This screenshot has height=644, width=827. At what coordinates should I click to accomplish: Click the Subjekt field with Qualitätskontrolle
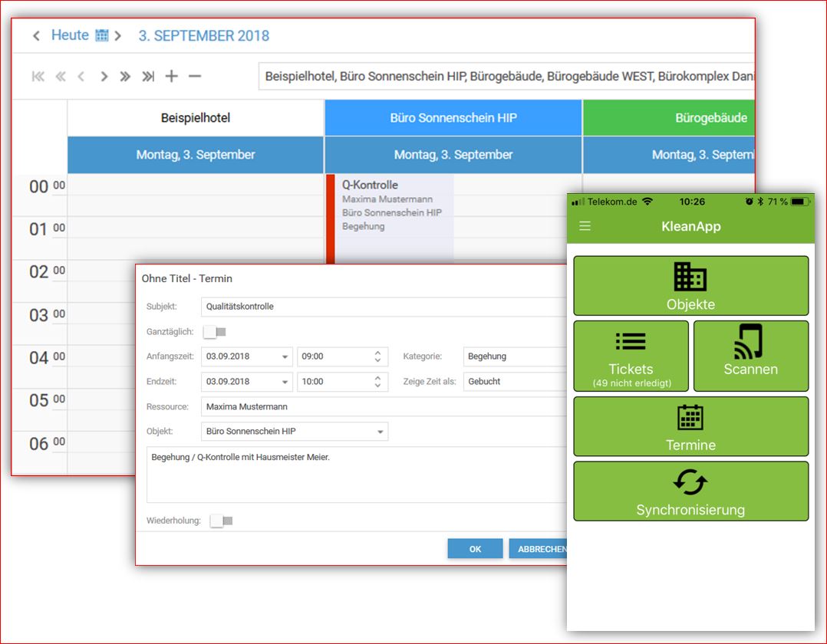pos(384,307)
